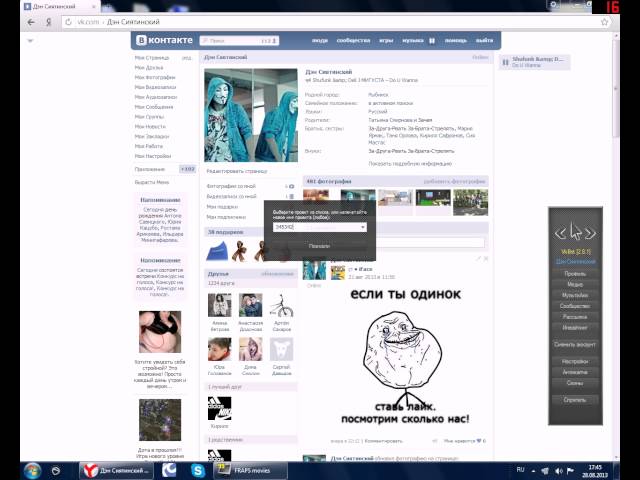Click the taskbar clock showing 17:45
Viewport: 640px width, 480px height.
click(595, 471)
